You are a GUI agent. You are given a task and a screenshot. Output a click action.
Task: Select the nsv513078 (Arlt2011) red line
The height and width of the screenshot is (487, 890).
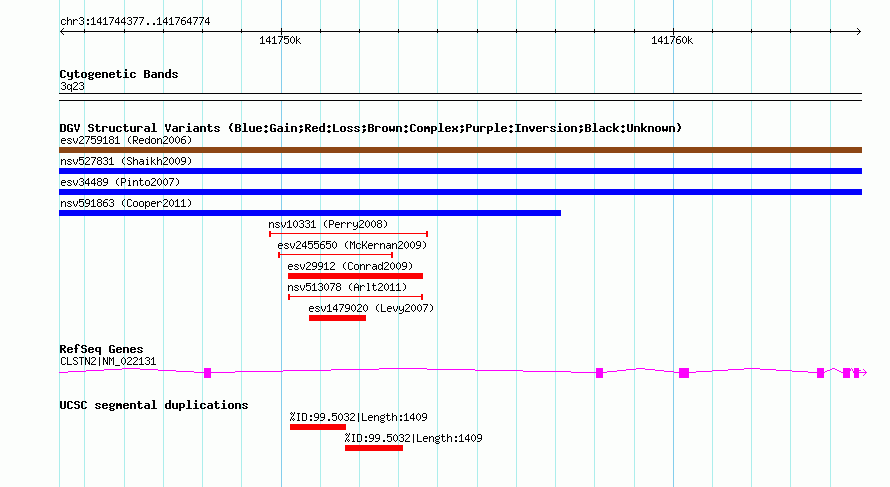click(356, 297)
